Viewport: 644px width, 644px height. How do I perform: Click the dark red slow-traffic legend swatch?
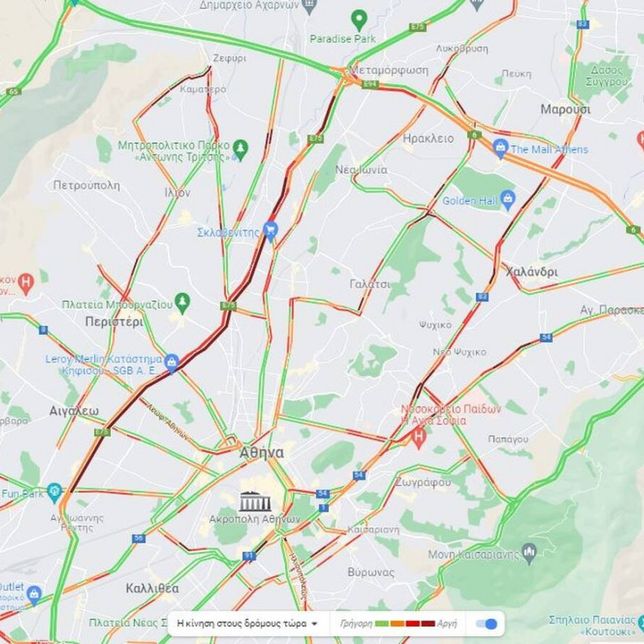point(428,624)
